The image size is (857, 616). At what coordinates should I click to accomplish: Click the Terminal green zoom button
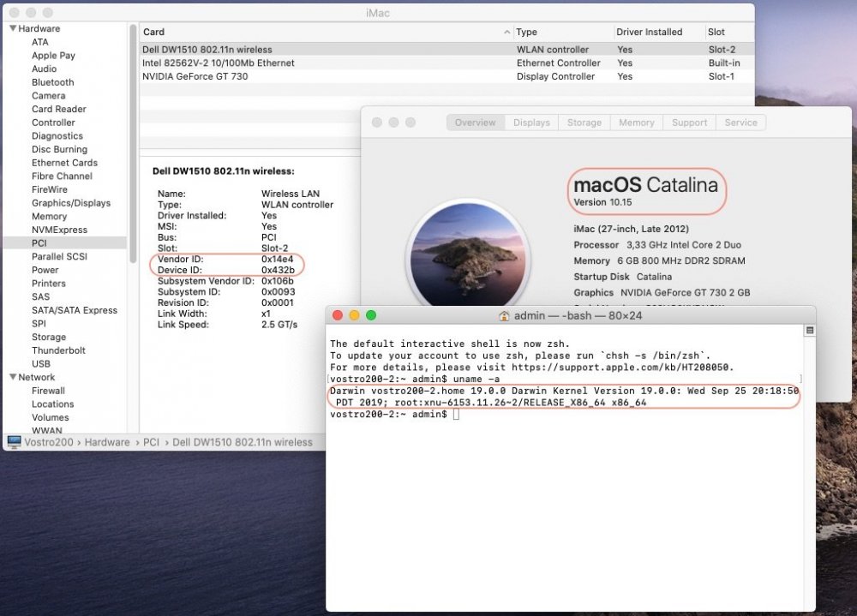[x=371, y=315]
